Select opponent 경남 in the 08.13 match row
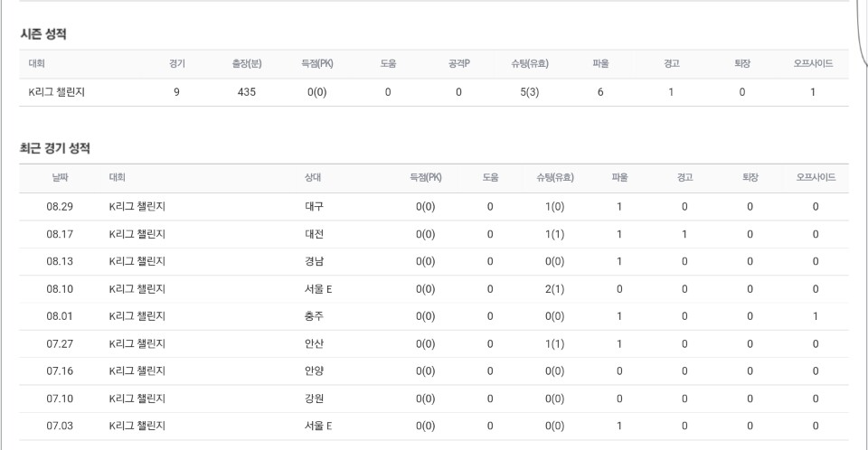 (x=314, y=262)
